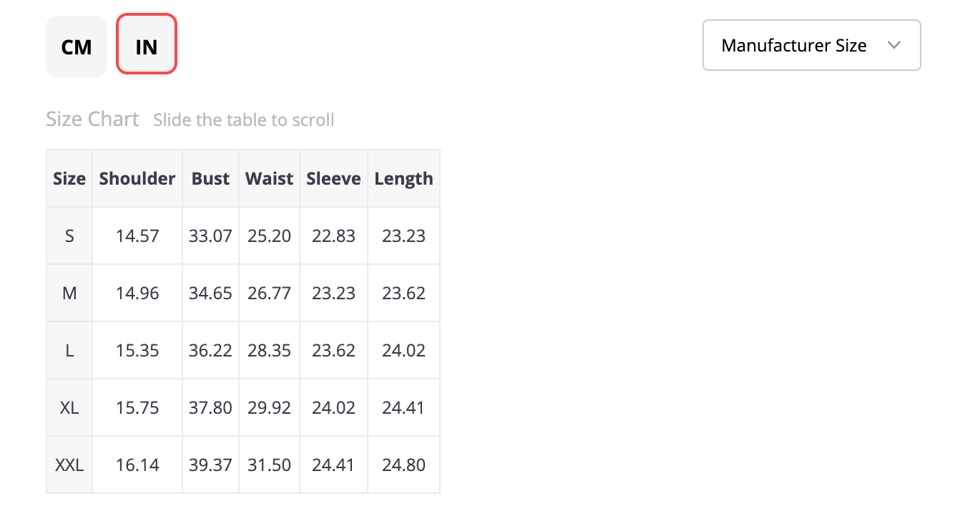
Task: Click the Bust column header
Action: tap(210, 179)
